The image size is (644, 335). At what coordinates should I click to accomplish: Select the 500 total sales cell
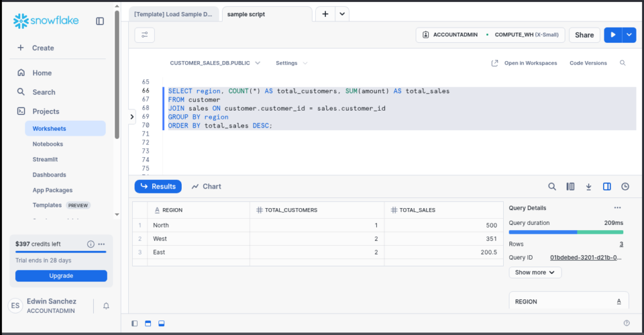pos(444,226)
